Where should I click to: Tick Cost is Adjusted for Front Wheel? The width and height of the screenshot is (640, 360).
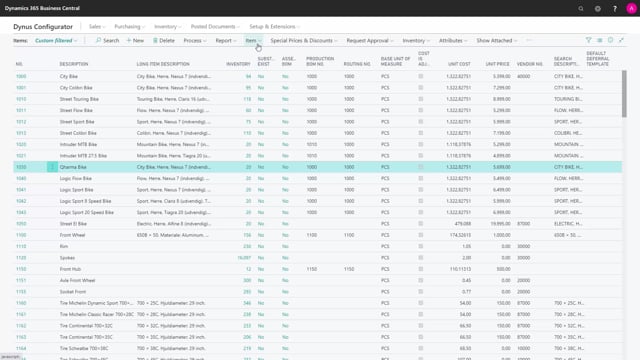click(x=421, y=235)
